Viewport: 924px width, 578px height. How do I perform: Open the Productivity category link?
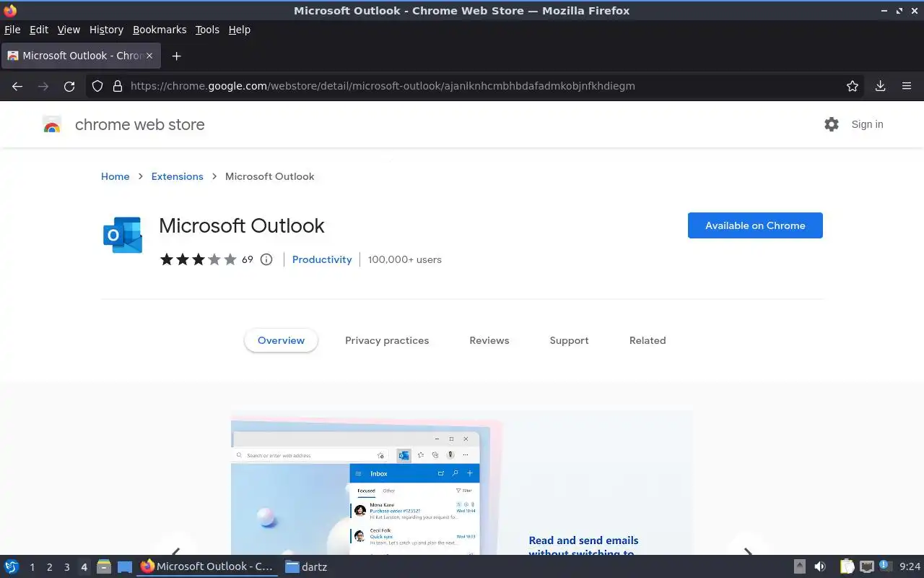[x=322, y=259]
